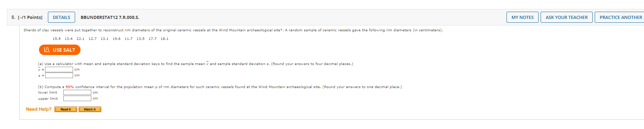Click the Need Help? label
Screen dimensions: 644x129
point(39,109)
